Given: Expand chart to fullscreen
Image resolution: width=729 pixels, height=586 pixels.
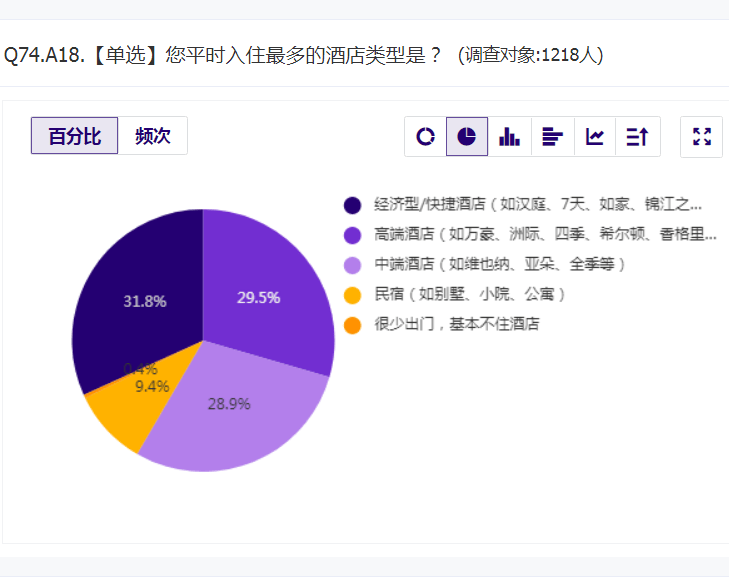Looking at the screenshot, I should 702,137.
